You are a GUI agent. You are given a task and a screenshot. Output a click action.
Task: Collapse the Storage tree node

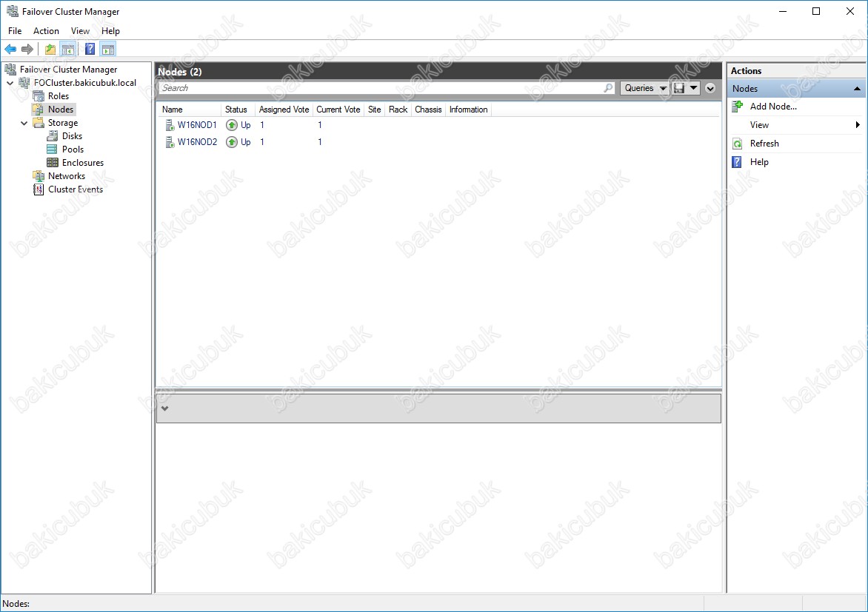24,123
